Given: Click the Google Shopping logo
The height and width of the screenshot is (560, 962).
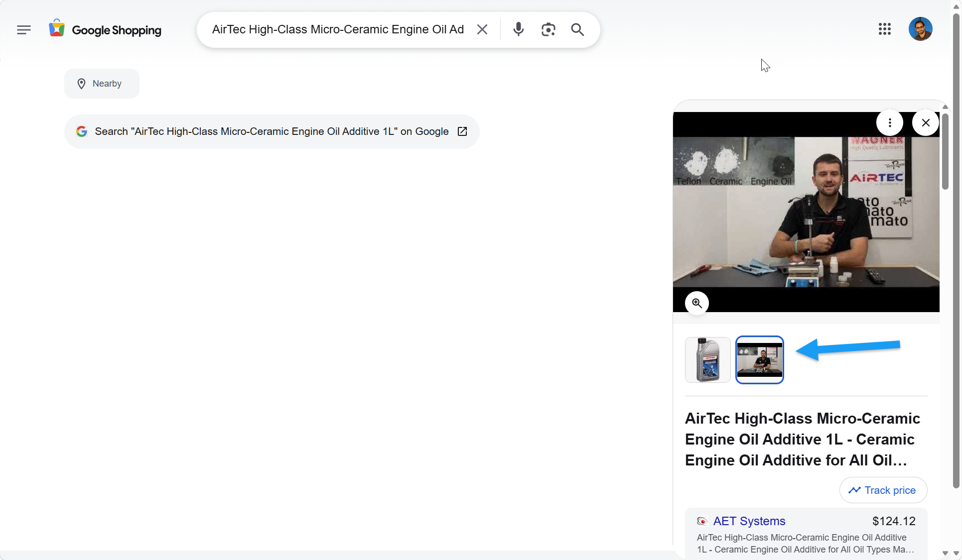Looking at the screenshot, I should pos(105,30).
